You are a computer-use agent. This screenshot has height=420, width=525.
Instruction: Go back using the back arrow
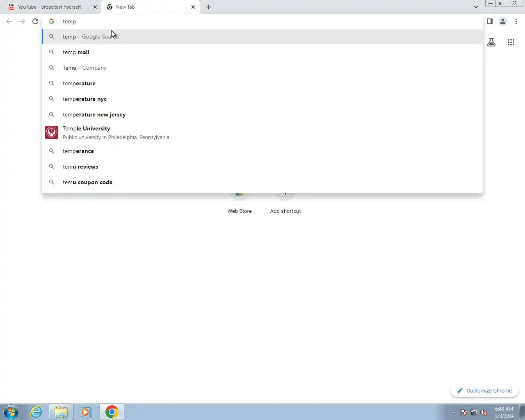click(9, 21)
